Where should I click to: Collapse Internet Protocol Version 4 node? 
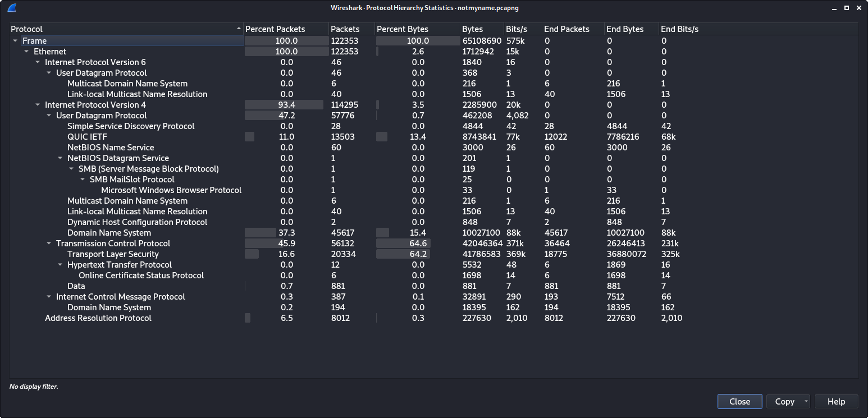38,105
